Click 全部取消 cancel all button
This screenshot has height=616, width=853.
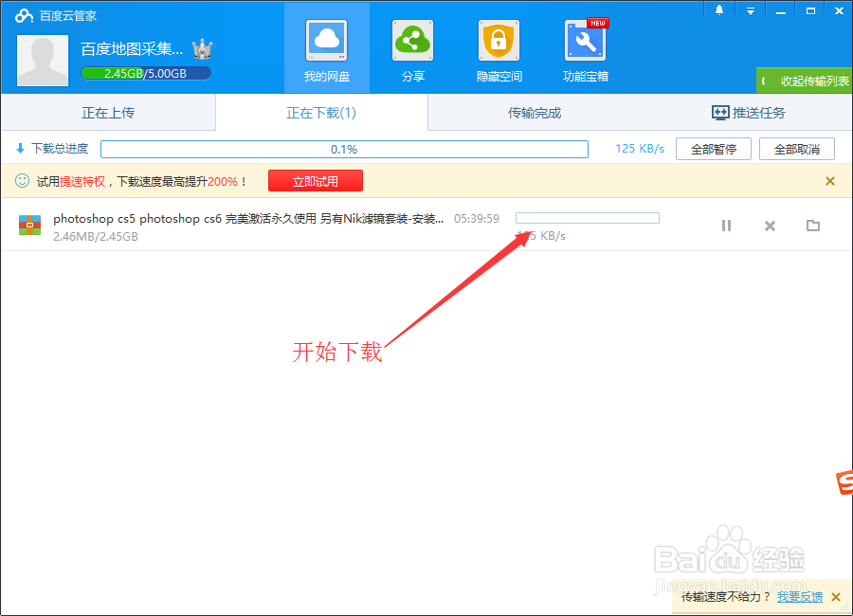796,149
